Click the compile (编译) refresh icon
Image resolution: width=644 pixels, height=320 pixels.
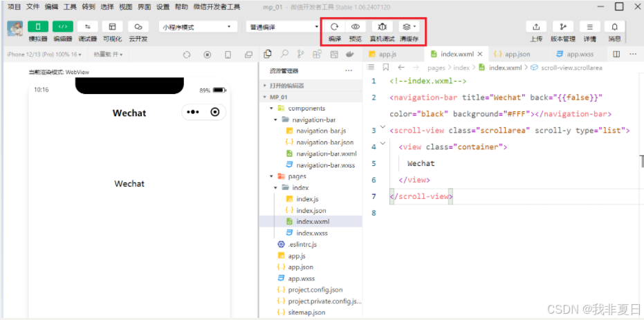click(335, 27)
